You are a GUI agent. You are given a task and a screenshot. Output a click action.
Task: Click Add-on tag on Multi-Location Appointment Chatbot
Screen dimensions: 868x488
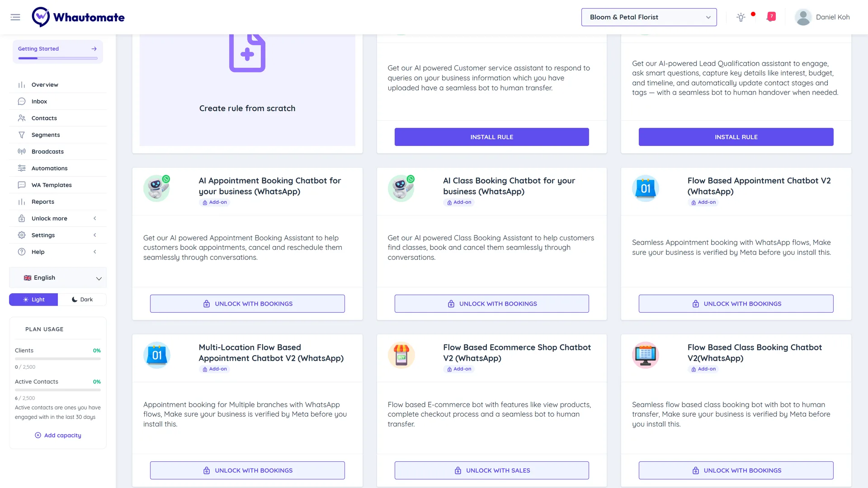214,369
